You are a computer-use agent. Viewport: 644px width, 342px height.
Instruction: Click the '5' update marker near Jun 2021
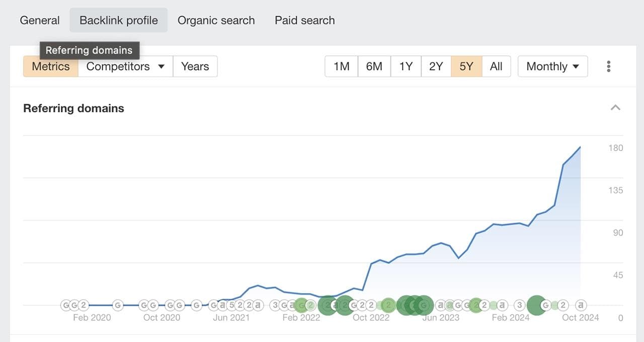pyautogui.click(x=231, y=305)
